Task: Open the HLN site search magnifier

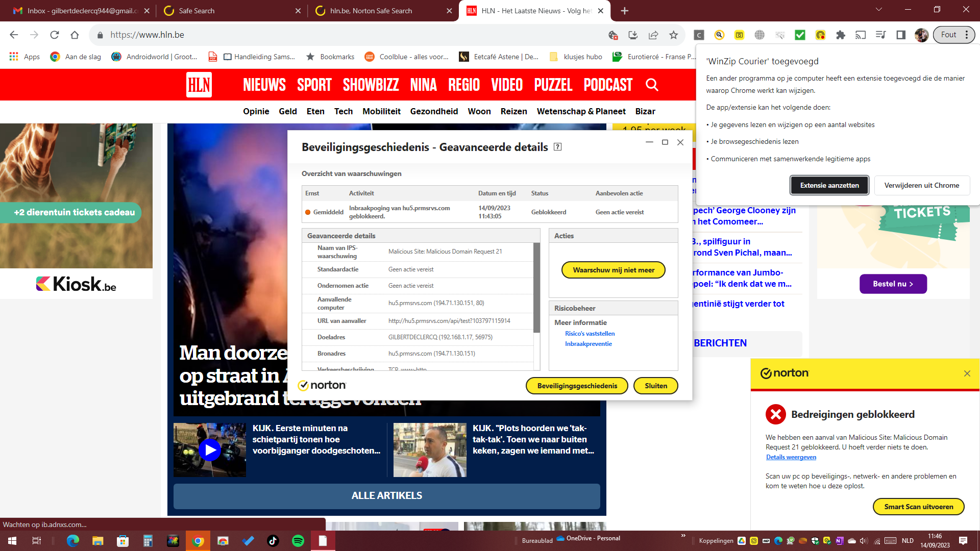Action: point(652,85)
